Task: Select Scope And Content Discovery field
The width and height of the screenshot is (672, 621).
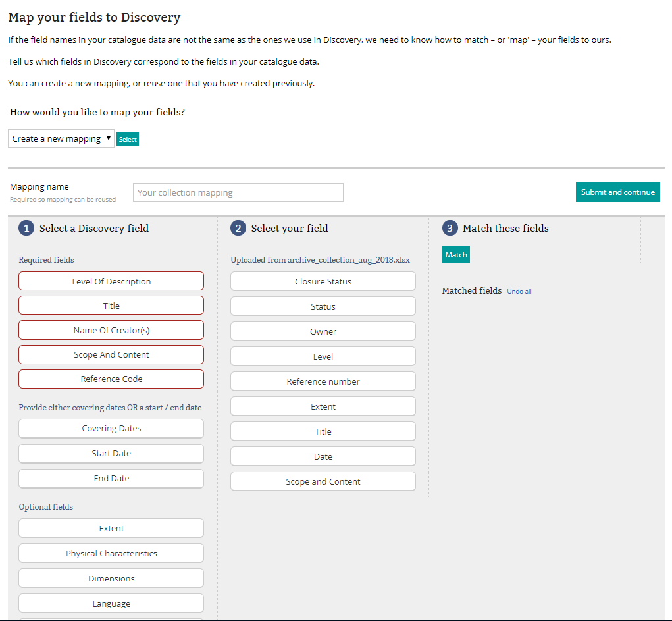Action: click(111, 355)
